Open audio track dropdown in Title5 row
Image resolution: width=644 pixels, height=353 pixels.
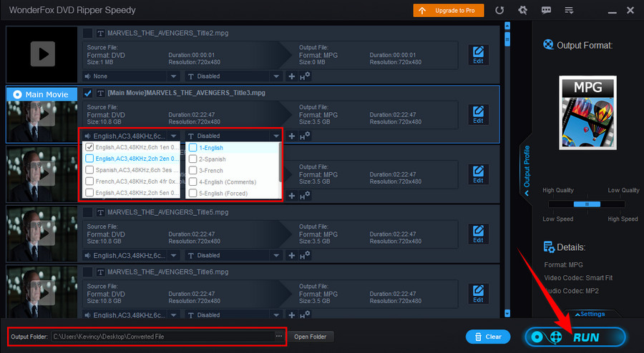click(173, 255)
